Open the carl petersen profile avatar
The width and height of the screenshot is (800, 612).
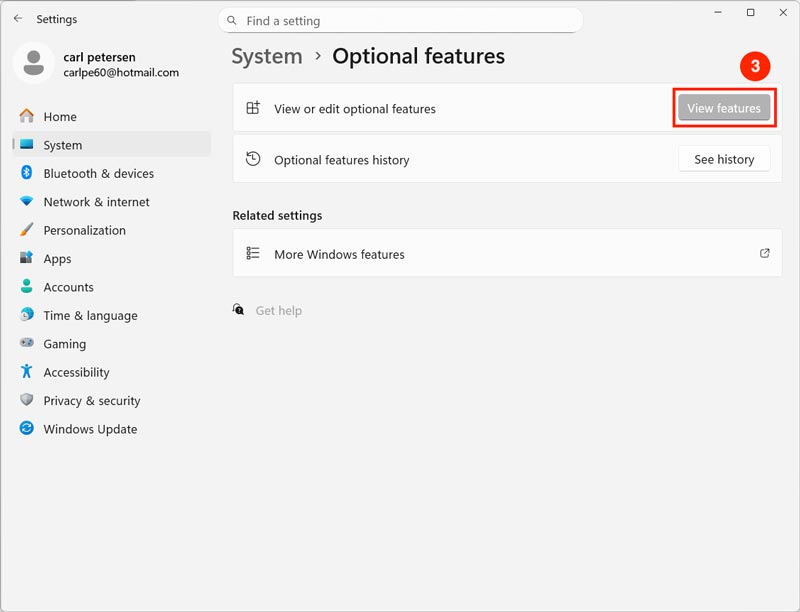(33, 63)
